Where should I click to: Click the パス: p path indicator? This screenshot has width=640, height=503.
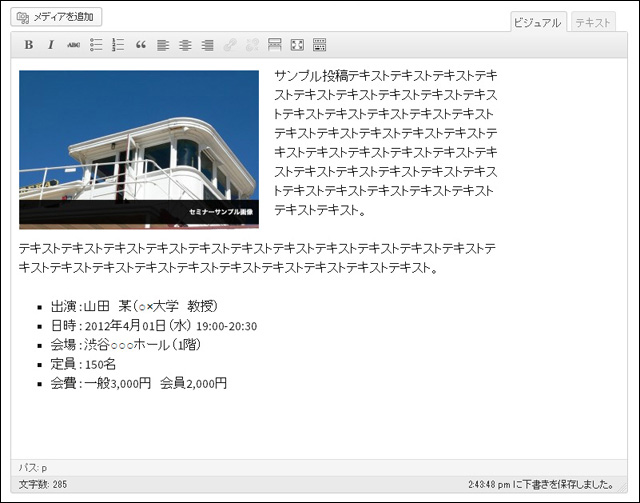[33, 467]
